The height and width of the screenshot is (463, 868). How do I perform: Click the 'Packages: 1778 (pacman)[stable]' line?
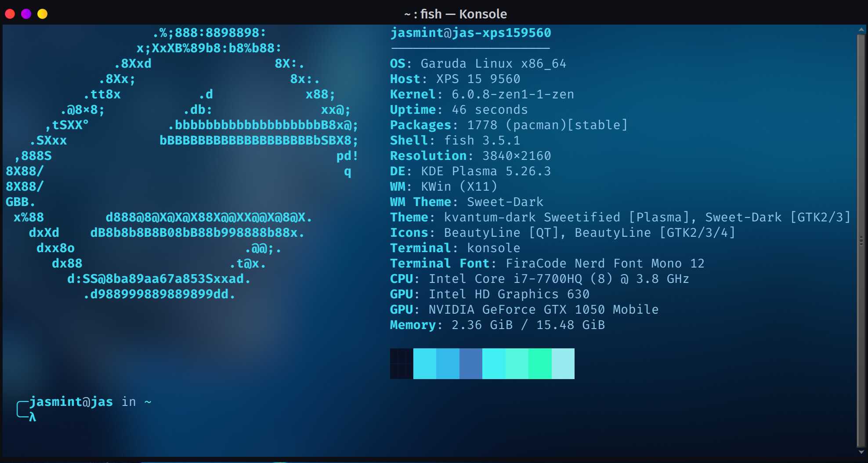click(509, 125)
